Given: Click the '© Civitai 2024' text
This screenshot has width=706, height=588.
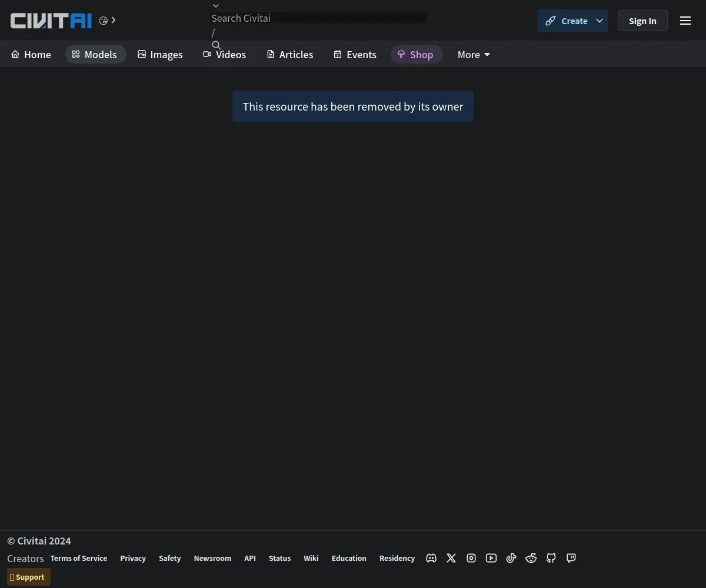Looking at the screenshot, I should [x=39, y=541].
